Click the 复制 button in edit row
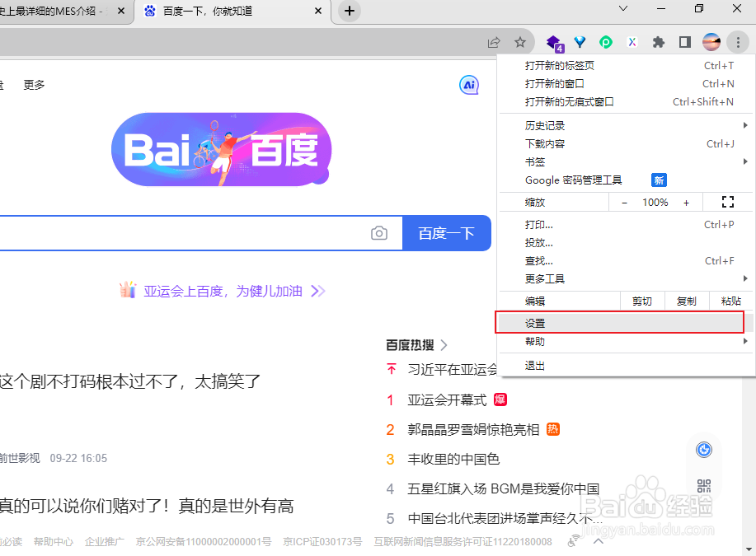The width and height of the screenshot is (756, 556). [687, 301]
